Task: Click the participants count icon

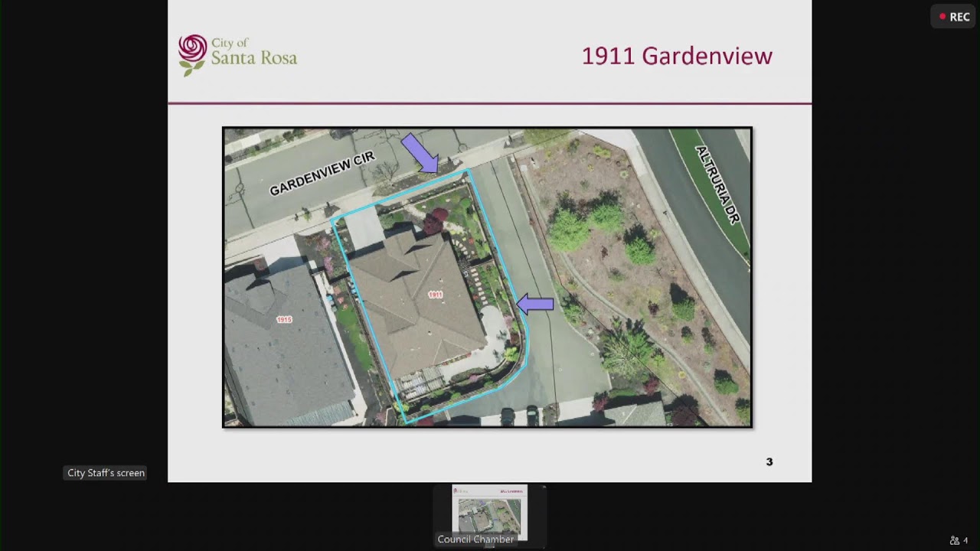Action: coord(958,540)
